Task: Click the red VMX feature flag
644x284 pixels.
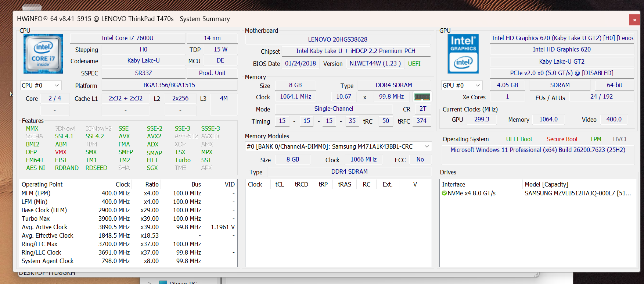Action: pyautogui.click(x=61, y=152)
